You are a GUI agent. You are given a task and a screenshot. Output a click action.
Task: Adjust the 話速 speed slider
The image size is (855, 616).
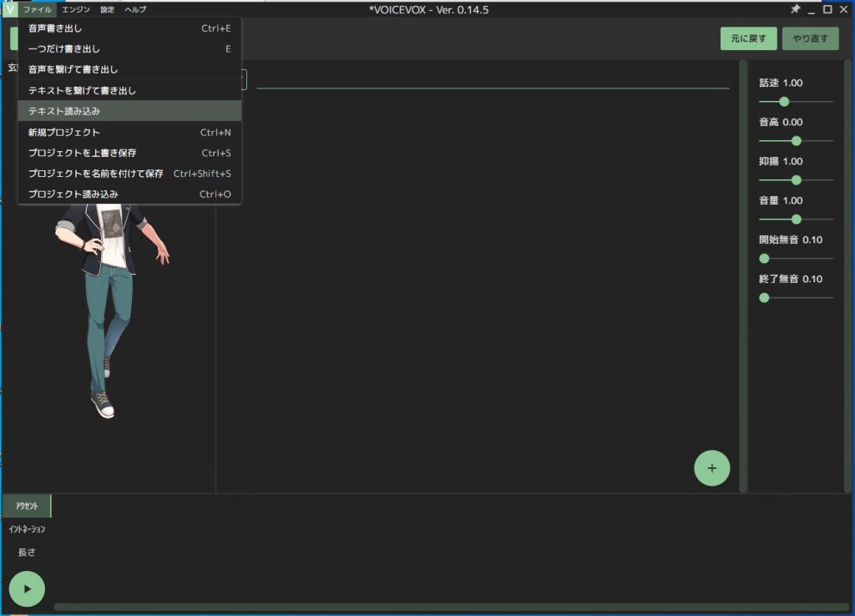pyautogui.click(x=796, y=101)
